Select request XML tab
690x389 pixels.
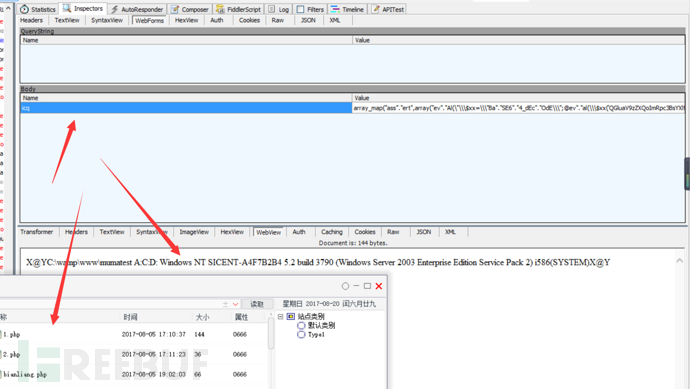[x=335, y=20]
